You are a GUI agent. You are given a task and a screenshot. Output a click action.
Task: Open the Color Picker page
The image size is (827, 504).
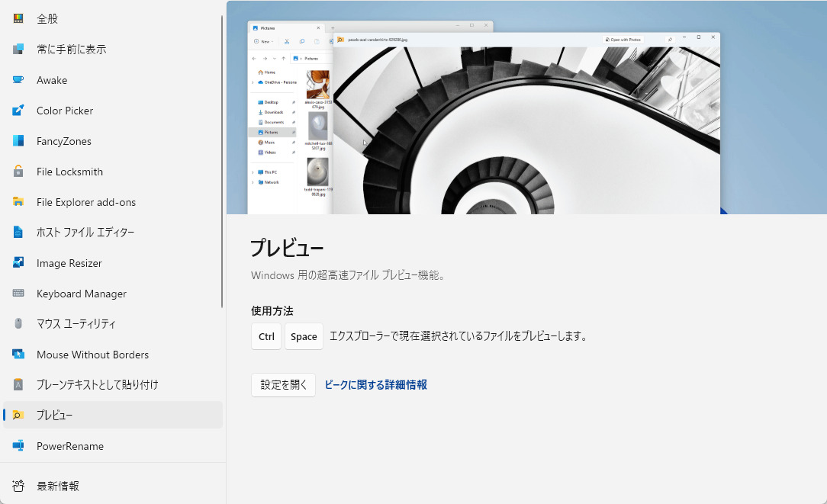click(112, 111)
